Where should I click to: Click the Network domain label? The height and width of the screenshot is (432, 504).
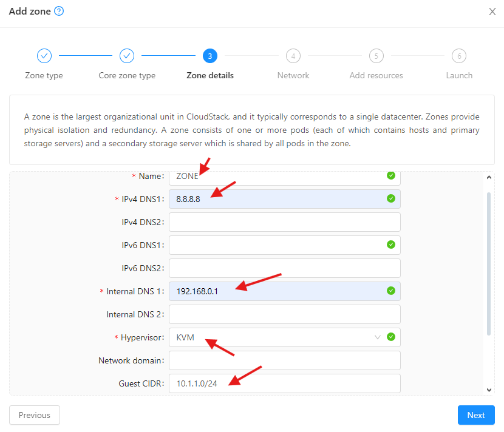point(131,360)
